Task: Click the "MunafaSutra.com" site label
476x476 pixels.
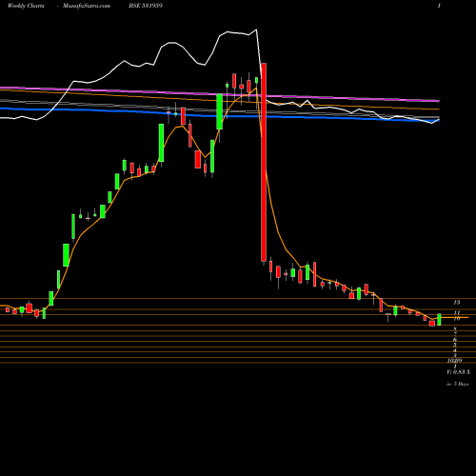Action: pos(87,6)
